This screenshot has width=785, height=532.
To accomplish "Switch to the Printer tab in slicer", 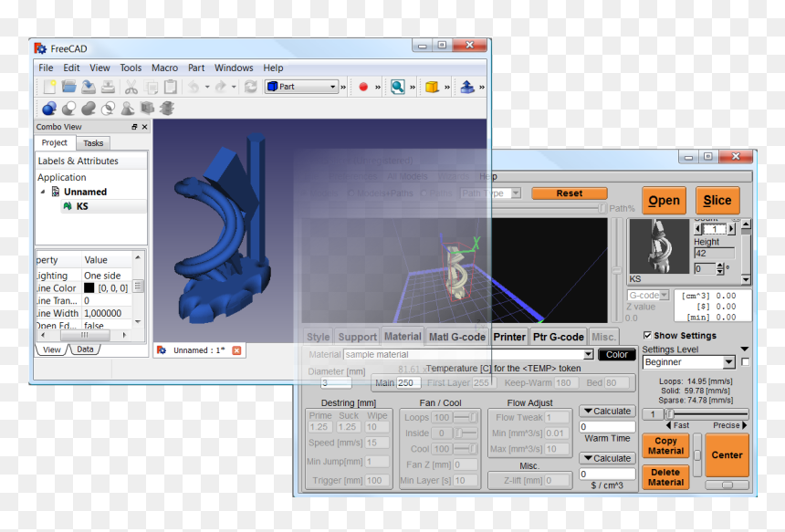I will 509,337.
